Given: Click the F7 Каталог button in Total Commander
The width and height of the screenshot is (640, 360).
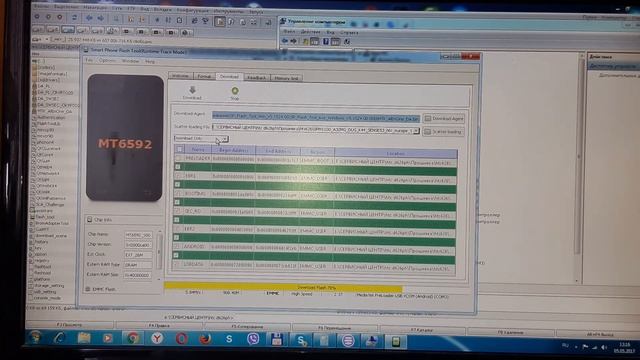Looking at the screenshot, I should (422, 330).
